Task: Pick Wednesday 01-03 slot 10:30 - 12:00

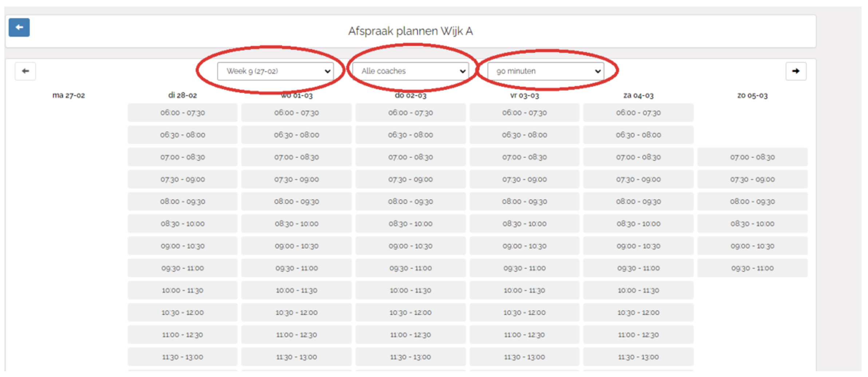Action: pos(296,313)
